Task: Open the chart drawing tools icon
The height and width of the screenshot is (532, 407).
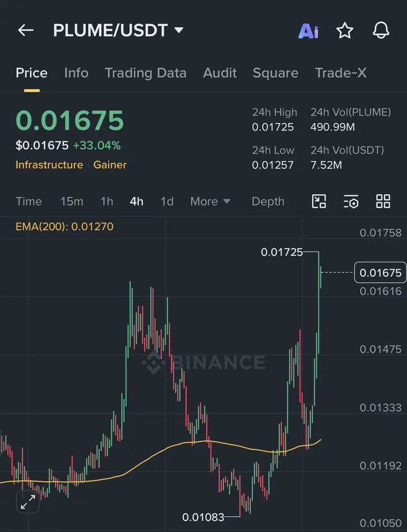Action: point(319,201)
